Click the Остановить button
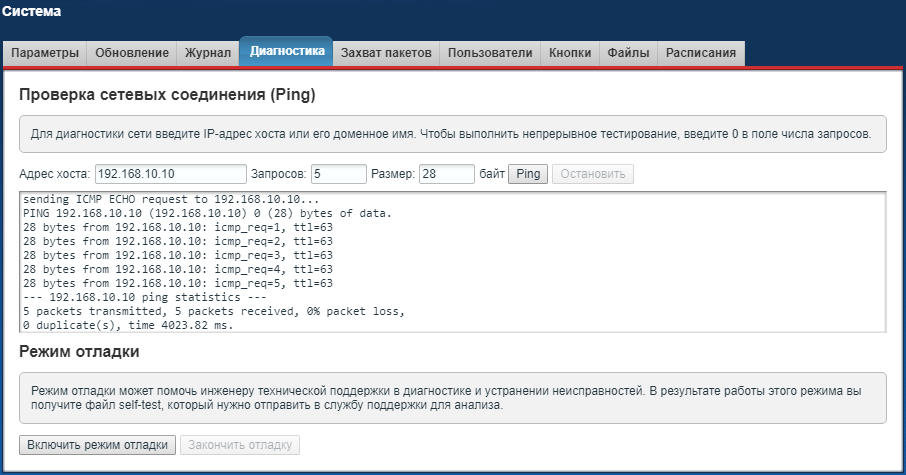Screen dimensions: 906x475 click(x=592, y=174)
